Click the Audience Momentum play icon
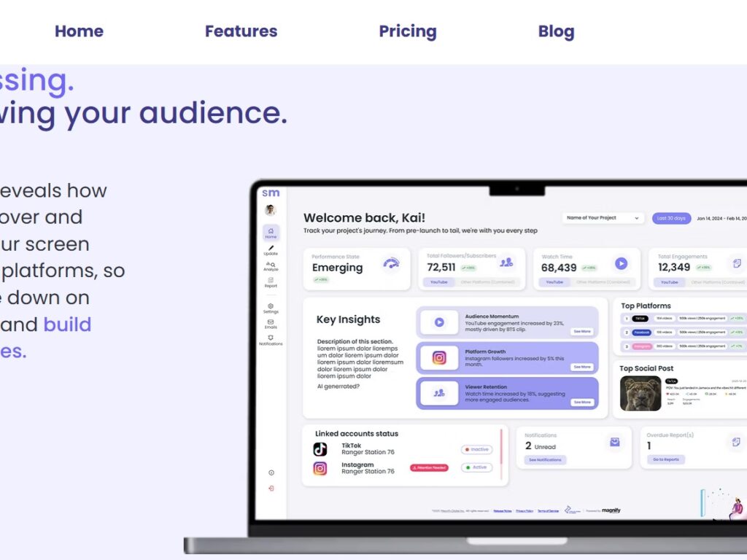The height and width of the screenshot is (560, 747). point(439,322)
